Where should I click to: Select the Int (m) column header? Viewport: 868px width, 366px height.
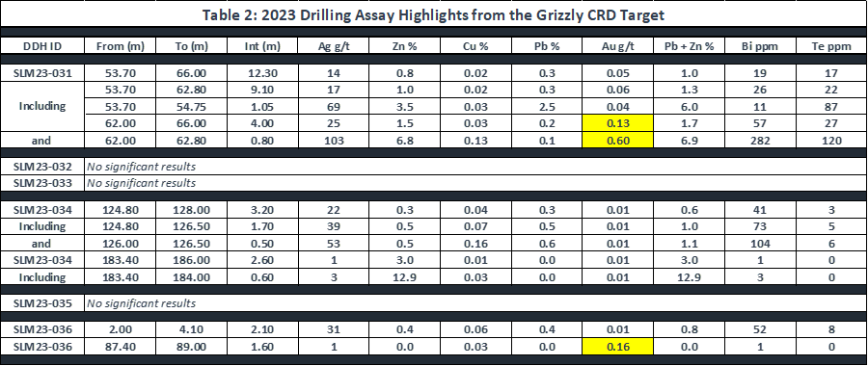[262, 46]
